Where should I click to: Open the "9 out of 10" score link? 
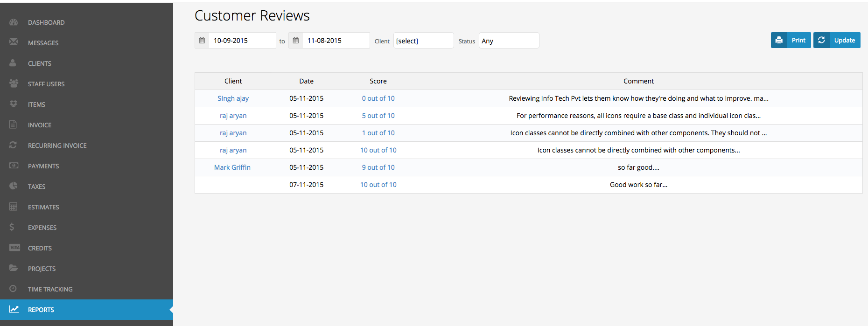pos(378,167)
